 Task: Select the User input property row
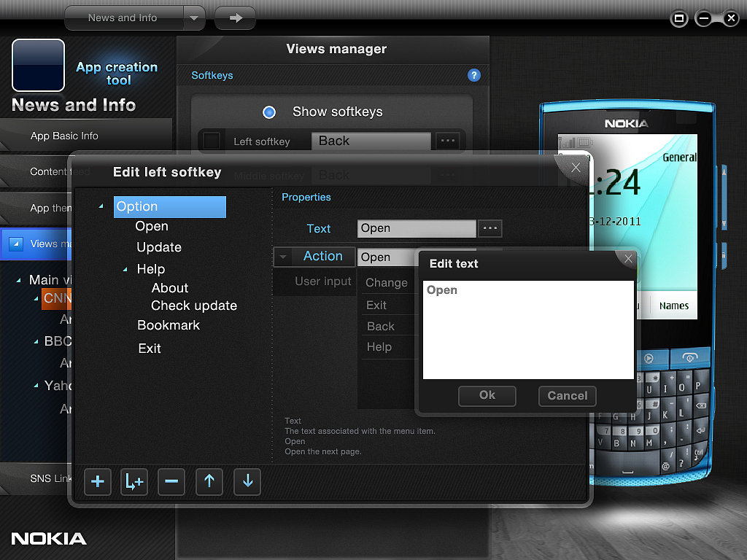pyautogui.click(x=315, y=282)
